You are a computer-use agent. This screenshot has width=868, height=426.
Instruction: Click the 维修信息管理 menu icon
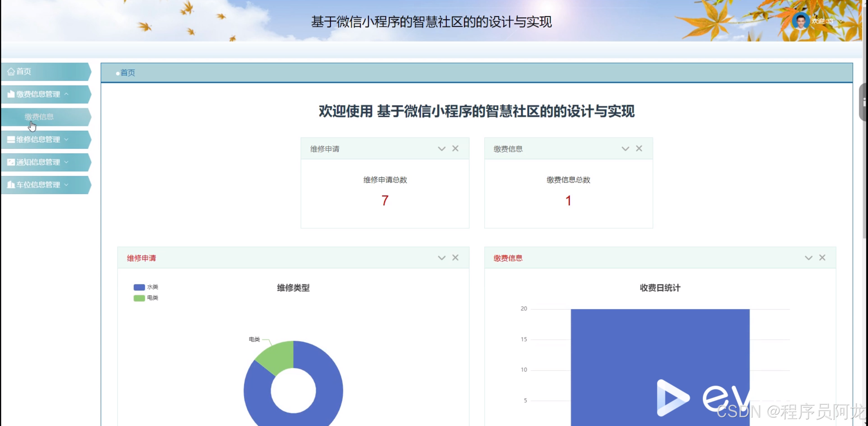[11, 140]
